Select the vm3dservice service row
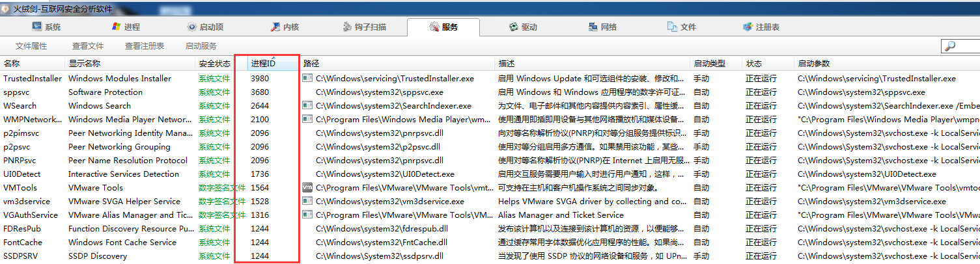The height and width of the screenshot is (264, 980). pos(490,201)
